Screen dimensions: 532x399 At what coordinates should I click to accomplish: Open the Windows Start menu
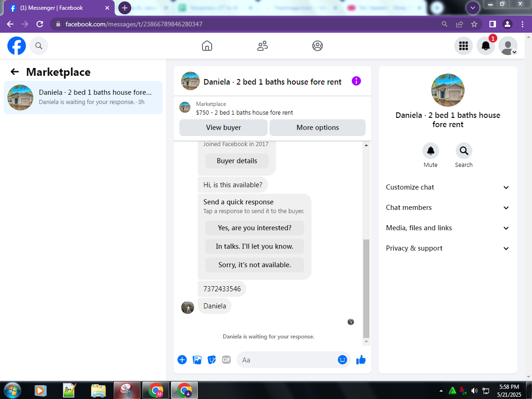[x=12, y=391]
